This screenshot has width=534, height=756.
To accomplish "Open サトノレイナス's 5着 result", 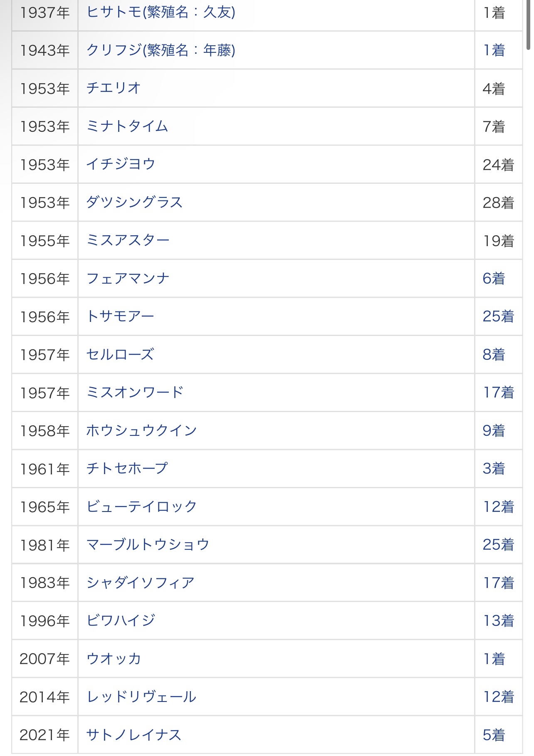I will click(494, 735).
